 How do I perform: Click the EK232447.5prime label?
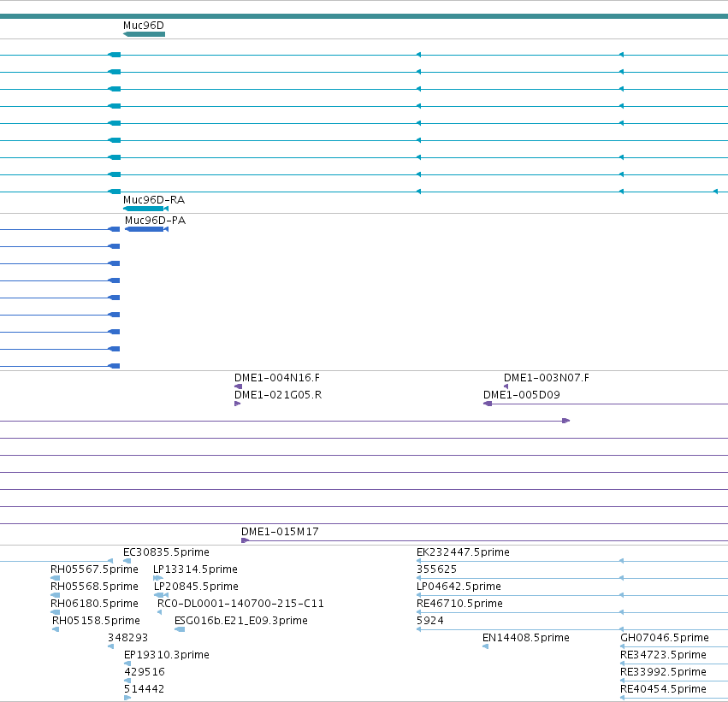[x=463, y=552]
